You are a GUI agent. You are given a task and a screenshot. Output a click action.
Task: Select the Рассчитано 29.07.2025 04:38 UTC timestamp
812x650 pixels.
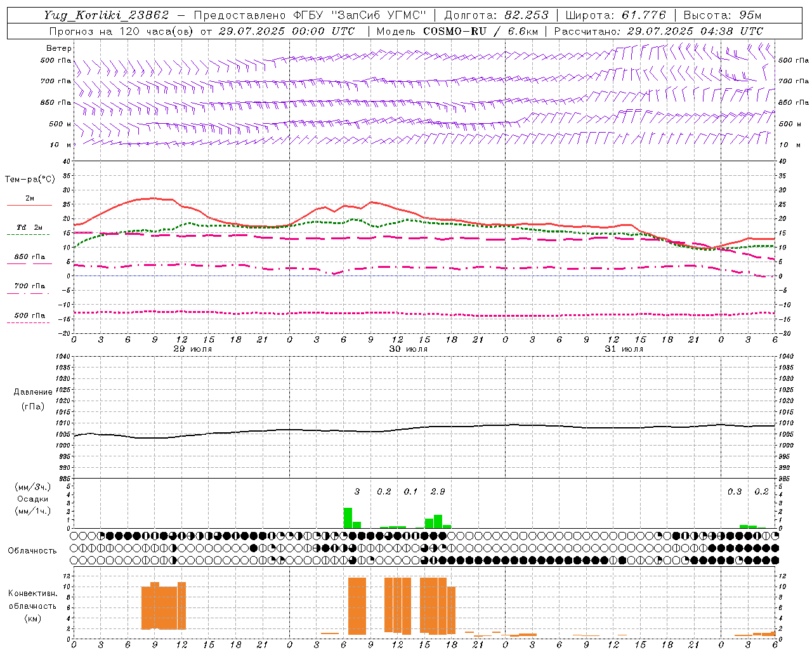pyautogui.click(x=658, y=31)
